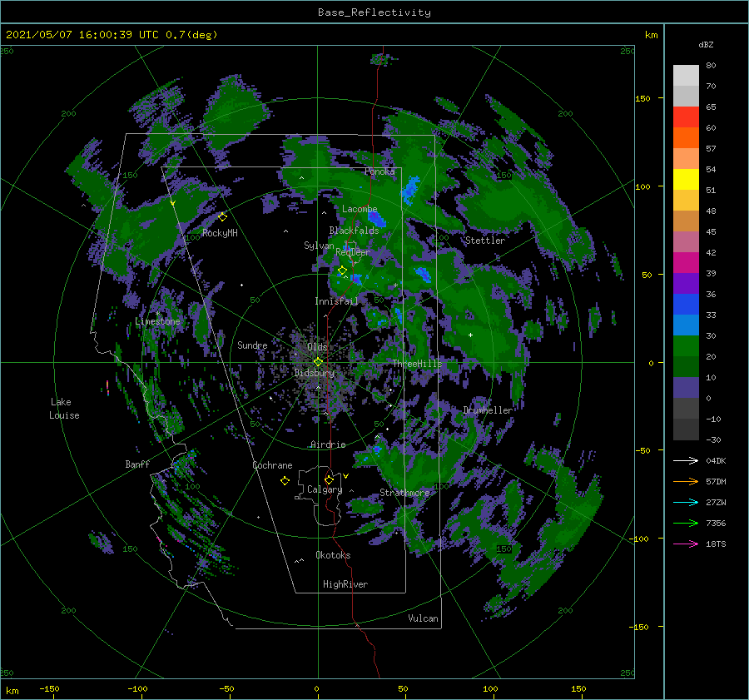This screenshot has height=700, width=749.
Task: Select the yellow diamond marker below RedDeer
Action: pyautogui.click(x=342, y=271)
